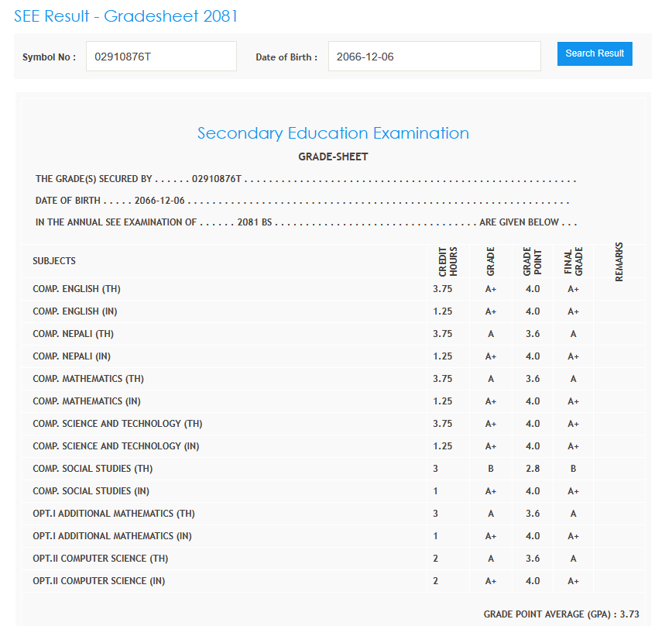Click the COMP. MATHEMATICS (TH) subject name
The image size is (672, 626).
[x=88, y=379]
